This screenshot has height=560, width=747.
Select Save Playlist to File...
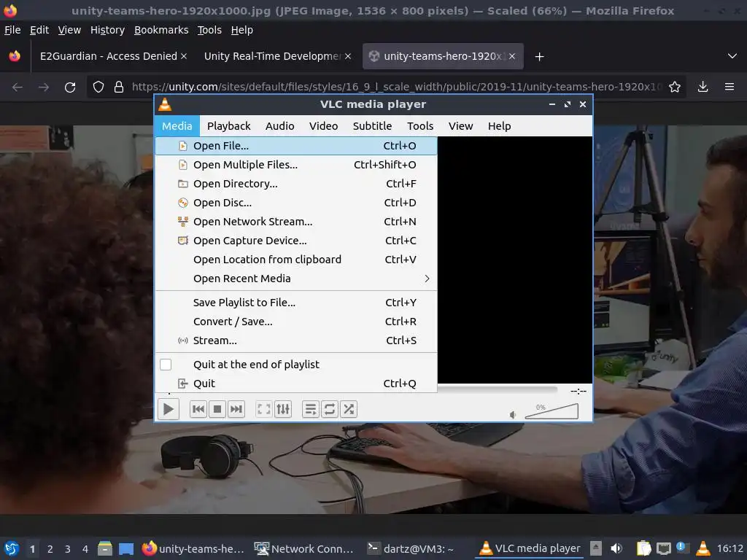pyautogui.click(x=296, y=303)
